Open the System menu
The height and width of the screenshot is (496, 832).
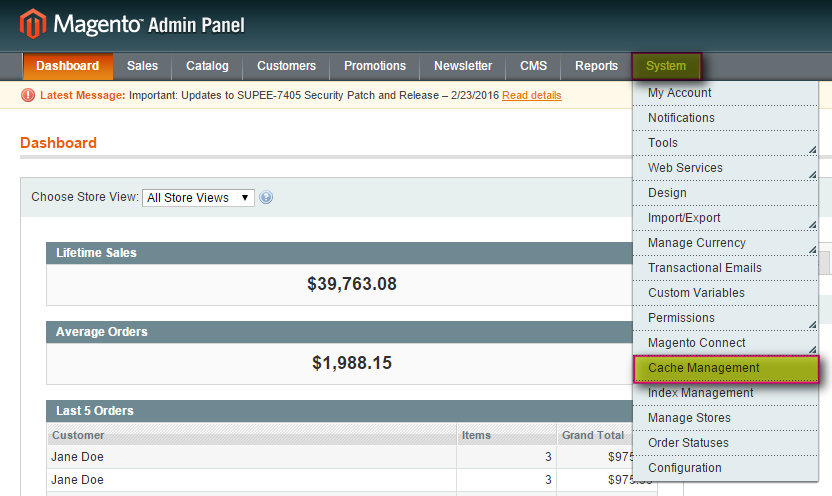pos(666,66)
